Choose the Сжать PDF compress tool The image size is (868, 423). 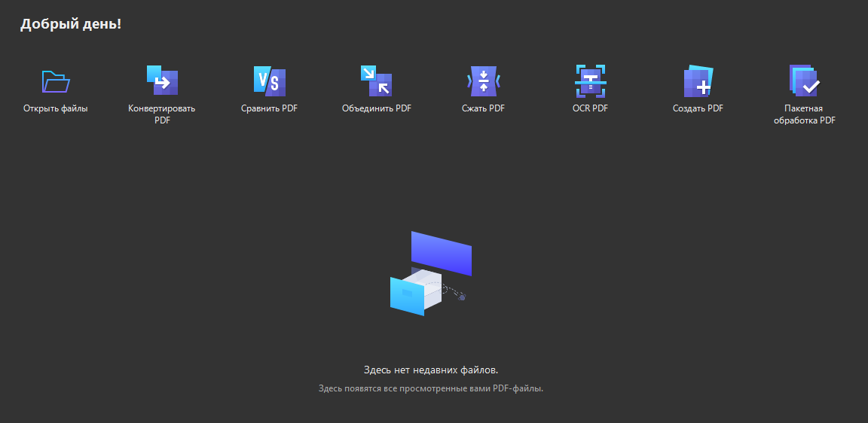coord(483,81)
